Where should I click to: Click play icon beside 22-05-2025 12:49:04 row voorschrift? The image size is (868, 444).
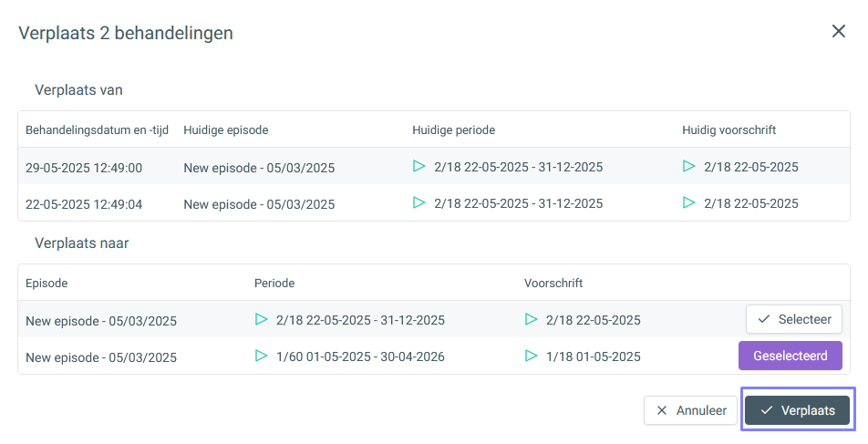688,202
